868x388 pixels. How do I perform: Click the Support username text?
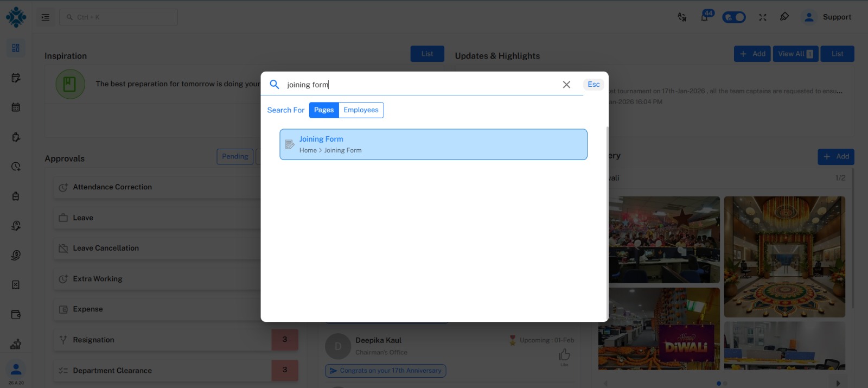point(837,17)
